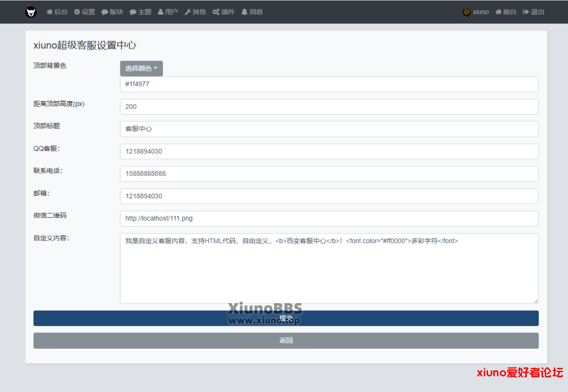
Task: Click 退出 to log out
Action: (533, 12)
